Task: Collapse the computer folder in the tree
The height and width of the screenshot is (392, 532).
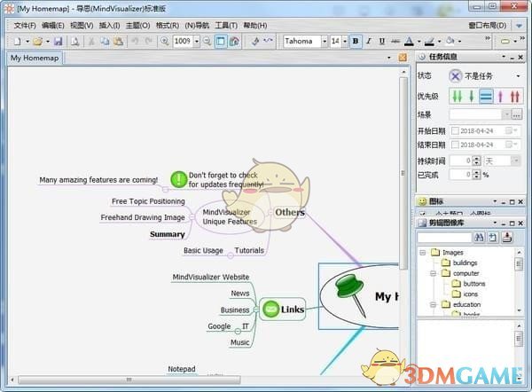Action: [432, 273]
